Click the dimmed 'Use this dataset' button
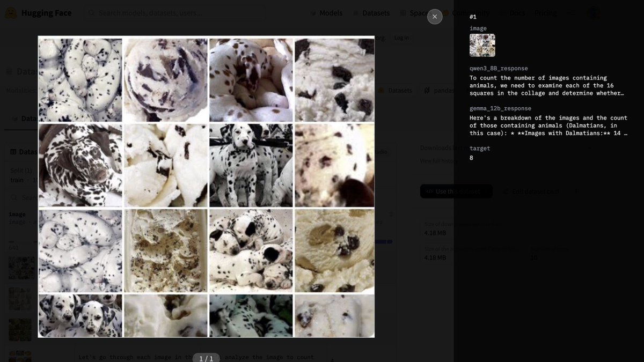Image resolution: width=644 pixels, height=362 pixels. 456,191
